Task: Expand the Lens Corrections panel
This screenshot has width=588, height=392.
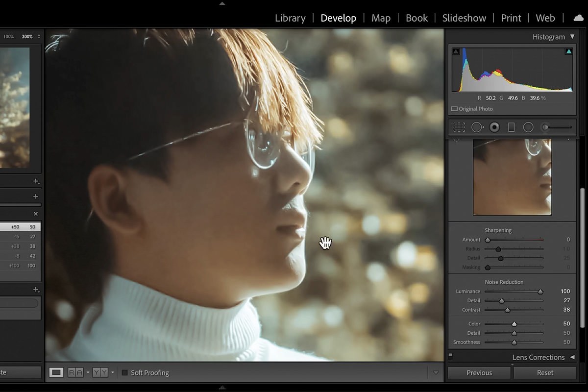Action: point(572,357)
